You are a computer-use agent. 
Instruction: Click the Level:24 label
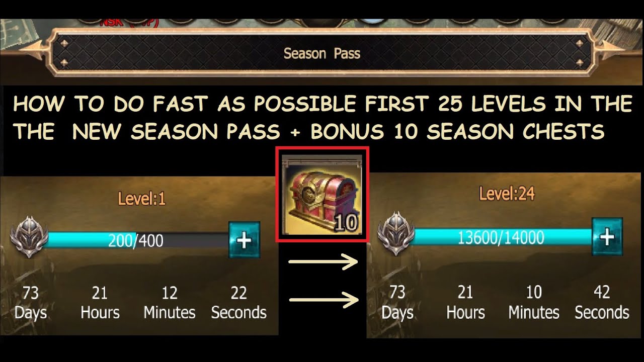point(507,194)
